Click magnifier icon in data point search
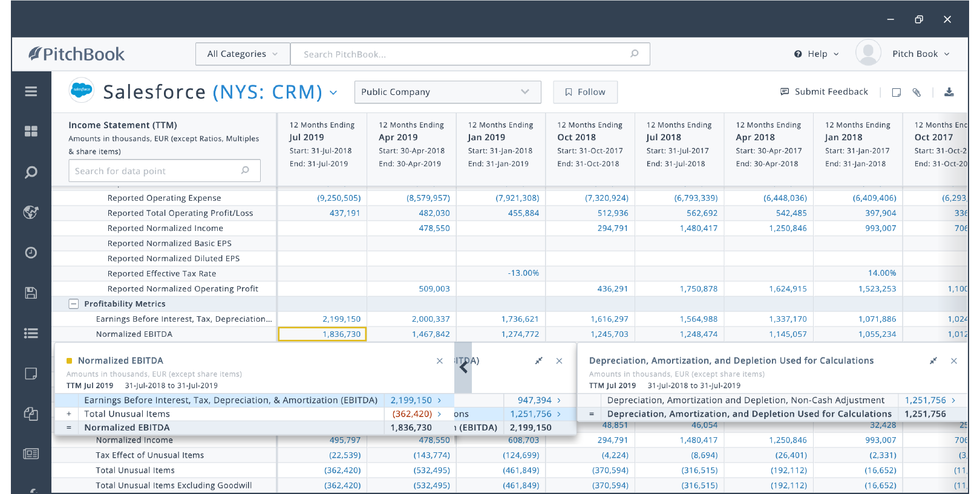980x494 pixels. pos(245,171)
